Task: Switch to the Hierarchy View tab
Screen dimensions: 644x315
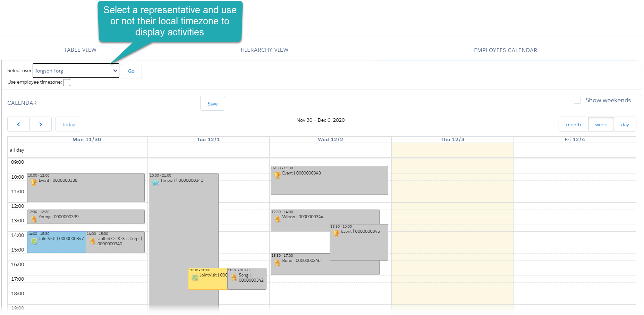Action: [x=264, y=50]
